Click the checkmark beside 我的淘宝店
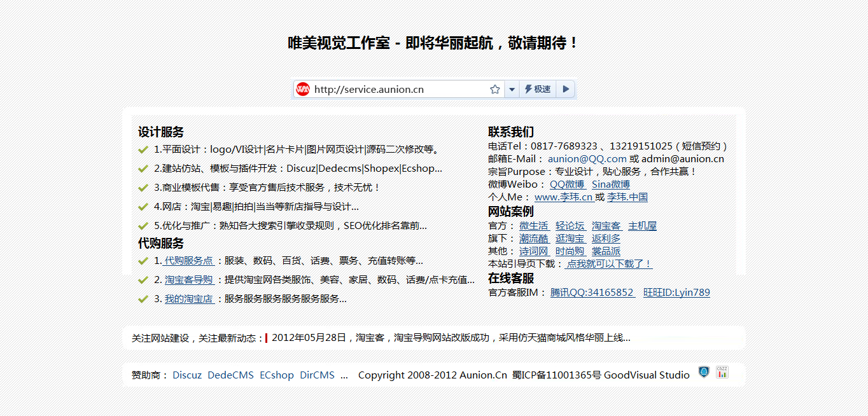The image size is (868, 416). [x=143, y=299]
